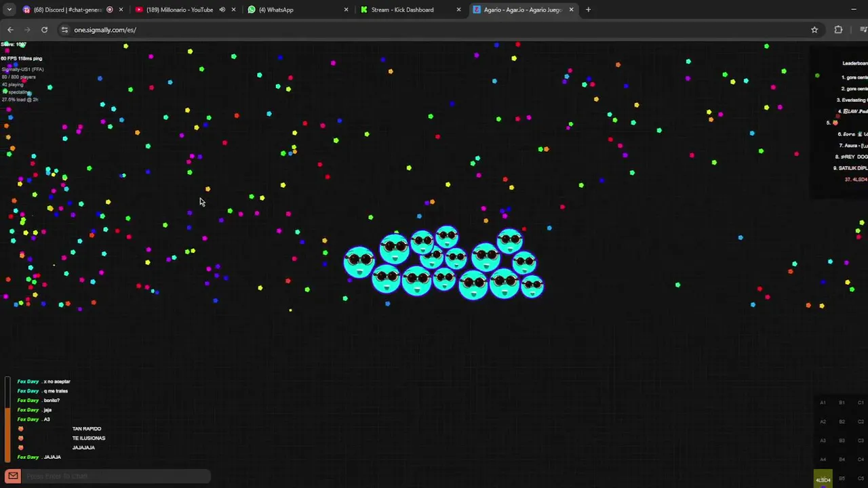This screenshot has height=488, width=868.
Task: Click the chat message 'TAN RAPIDO'
Action: tap(87, 429)
